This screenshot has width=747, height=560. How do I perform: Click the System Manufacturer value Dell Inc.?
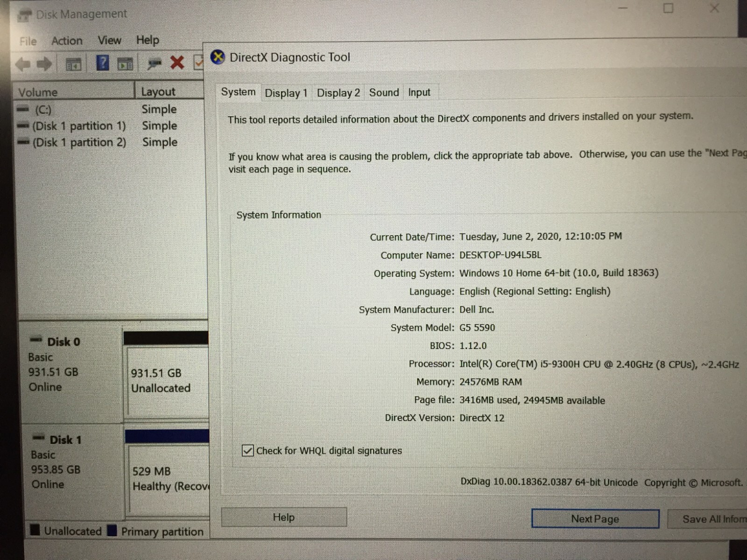click(477, 309)
